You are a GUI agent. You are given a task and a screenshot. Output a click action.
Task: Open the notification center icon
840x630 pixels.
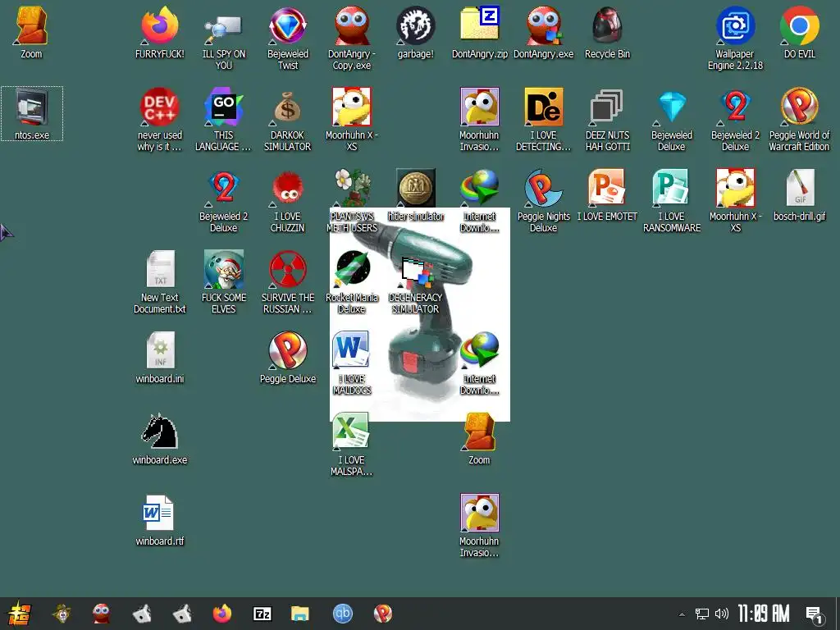click(x=815, y=615)
